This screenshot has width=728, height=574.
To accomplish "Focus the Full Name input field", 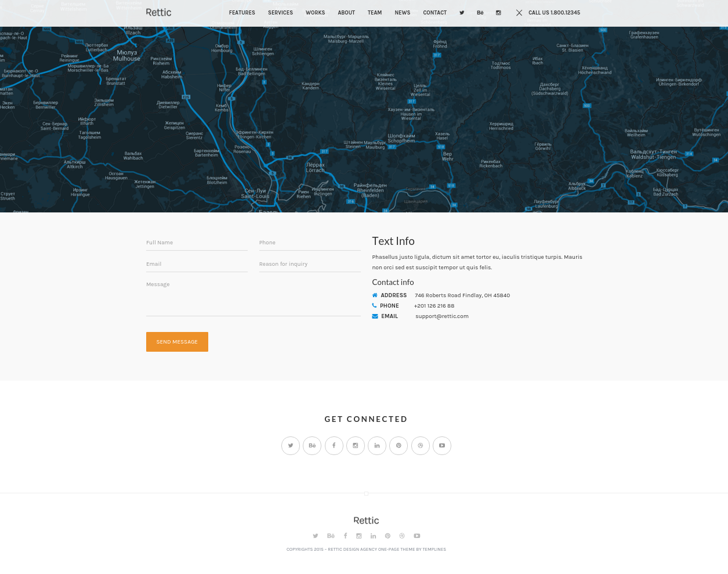I will click(x=197, y=243).
